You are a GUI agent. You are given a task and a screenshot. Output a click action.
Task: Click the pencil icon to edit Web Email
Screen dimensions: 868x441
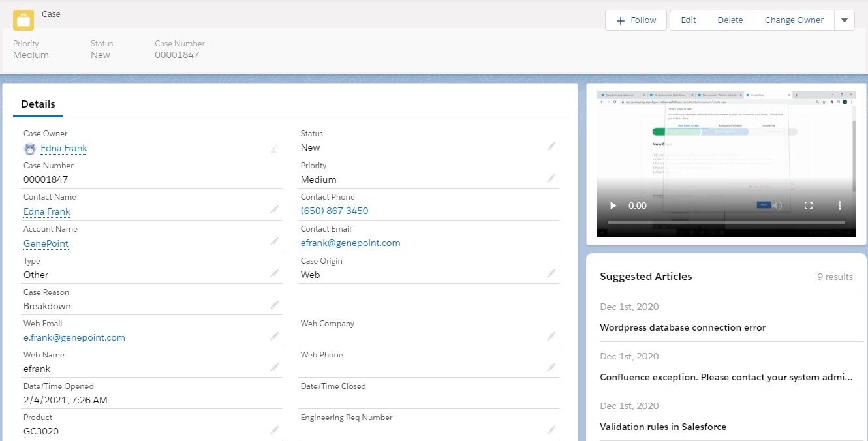click(x=275, y=336)
